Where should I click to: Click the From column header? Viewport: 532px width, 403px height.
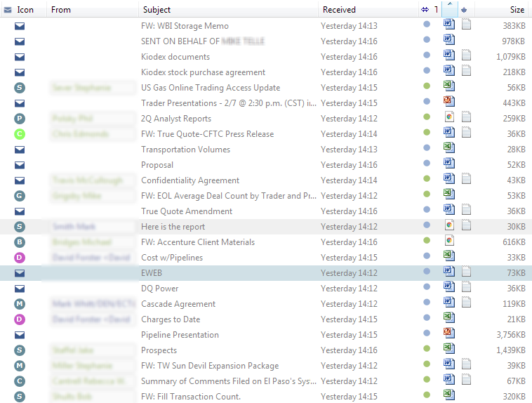tap(91, 10)
